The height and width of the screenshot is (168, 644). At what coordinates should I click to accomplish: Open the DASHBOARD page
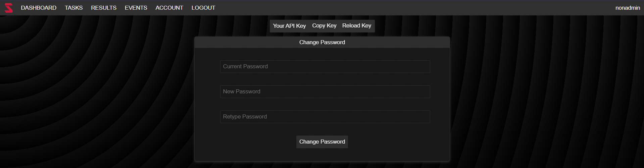pos(39,8)
